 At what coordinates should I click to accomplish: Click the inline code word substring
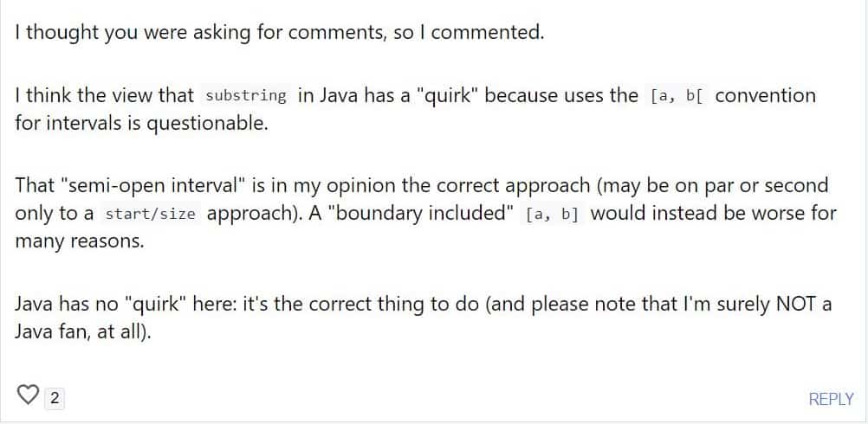click(x=246, y=97)
